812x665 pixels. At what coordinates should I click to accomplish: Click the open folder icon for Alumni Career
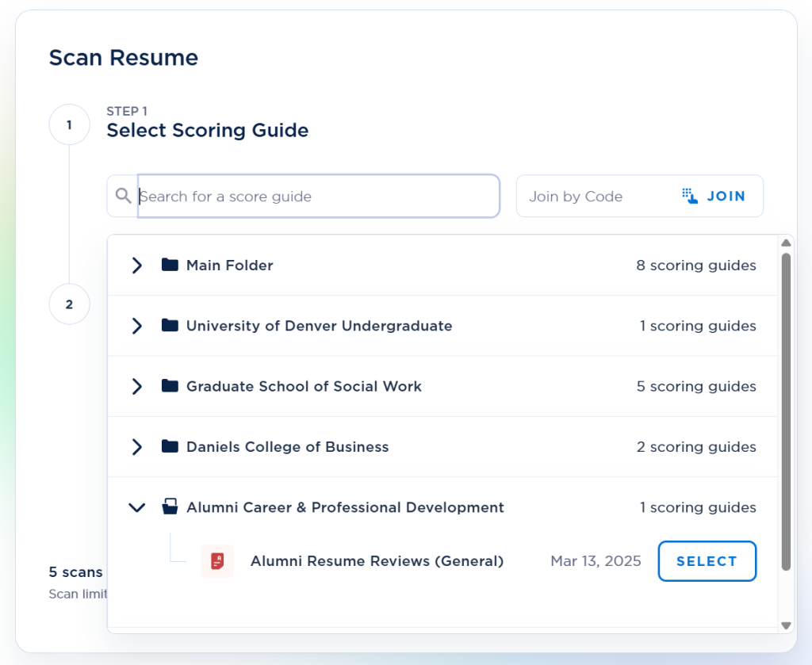(x=170, y=506)
